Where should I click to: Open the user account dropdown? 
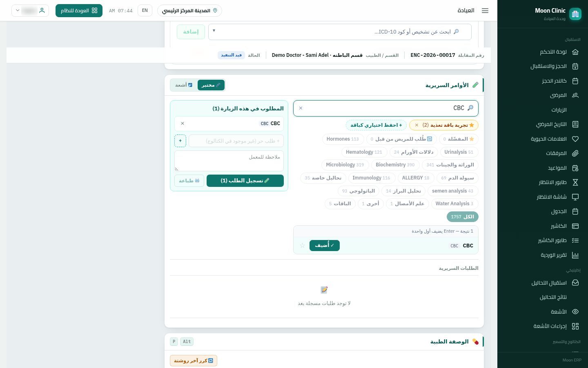(30, 11)
